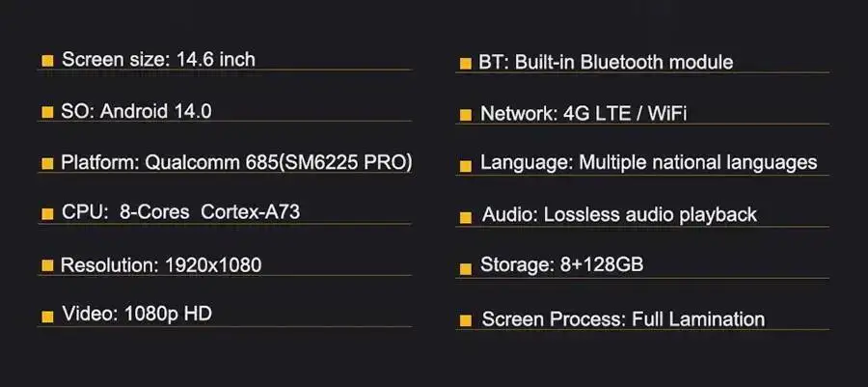The height and width of the screenshot is (387, 868).
Task: Select the yellow marker beside Screen Process
Action: click(x=466, y=320)
